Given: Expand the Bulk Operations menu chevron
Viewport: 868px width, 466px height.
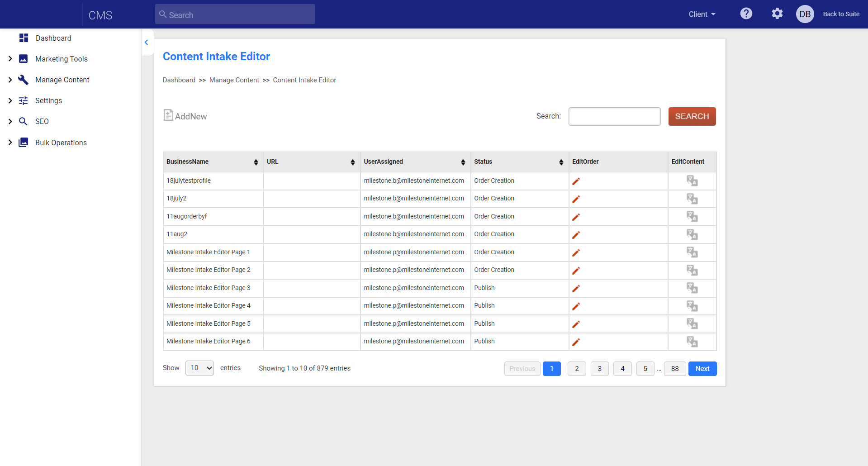Looking at the screenshot, I should pyautogui.click(x=10, y=142).
